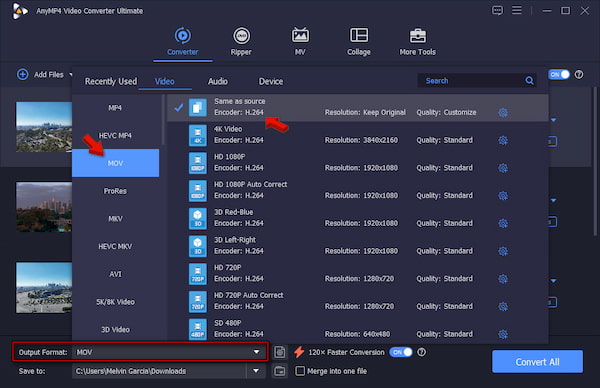Check Merge into one file
The width and height of the screenshot is (600, 388).
coord(300,371)
